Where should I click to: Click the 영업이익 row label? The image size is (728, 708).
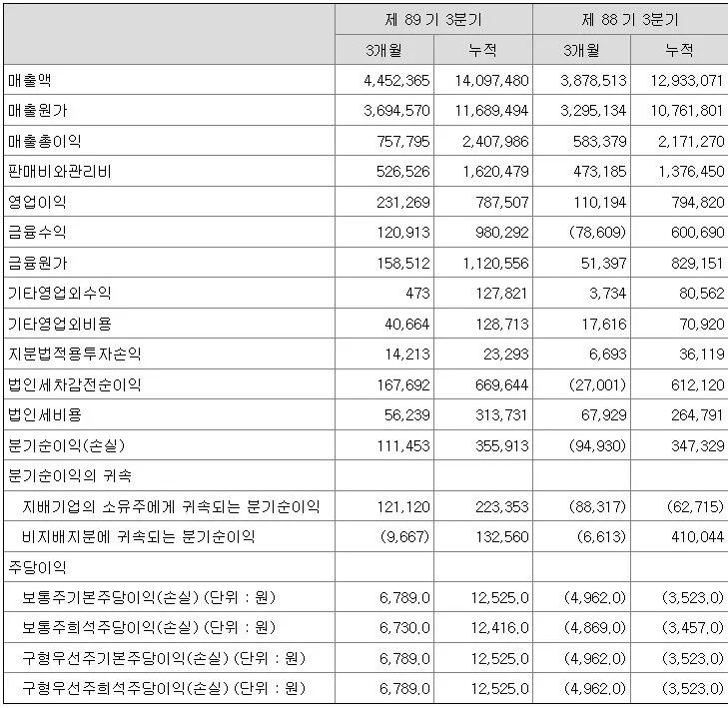[37, 202]
